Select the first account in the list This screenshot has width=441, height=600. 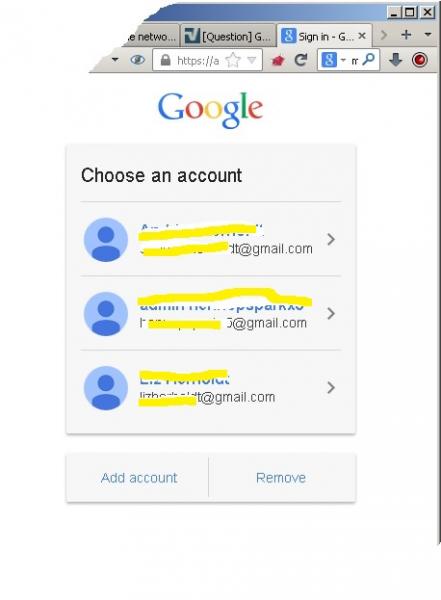211,239
